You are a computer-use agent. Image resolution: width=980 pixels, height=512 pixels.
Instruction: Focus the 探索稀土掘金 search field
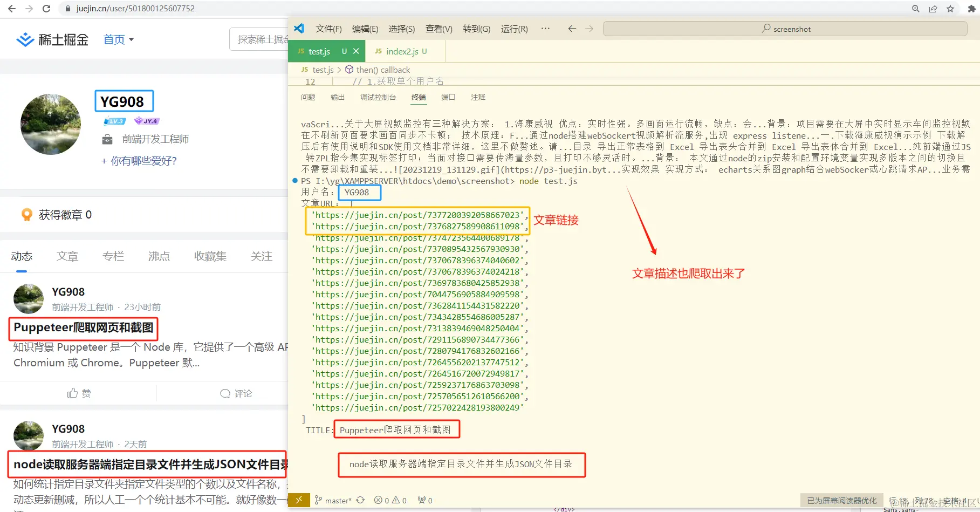259,39
